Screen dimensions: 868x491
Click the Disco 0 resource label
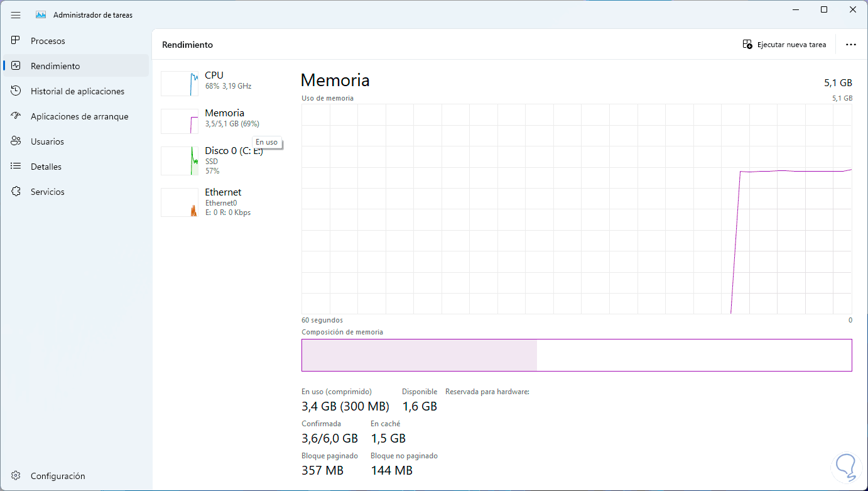tap(234, 151)
